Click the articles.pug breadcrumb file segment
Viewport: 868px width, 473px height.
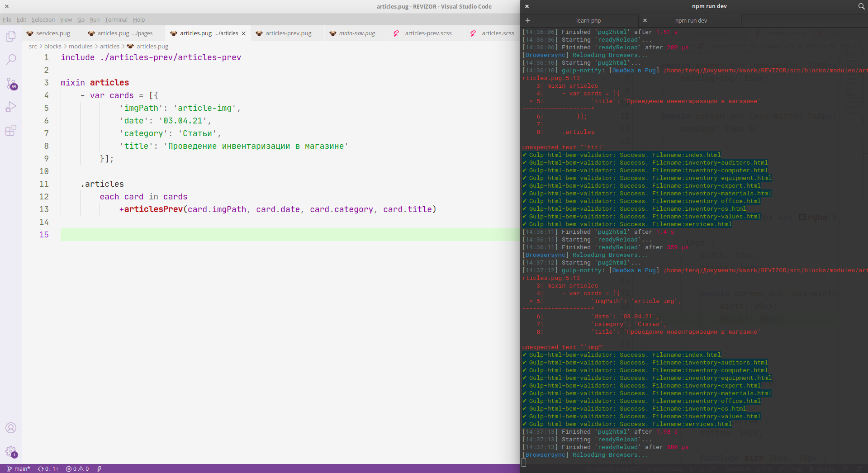pos(152,47)
